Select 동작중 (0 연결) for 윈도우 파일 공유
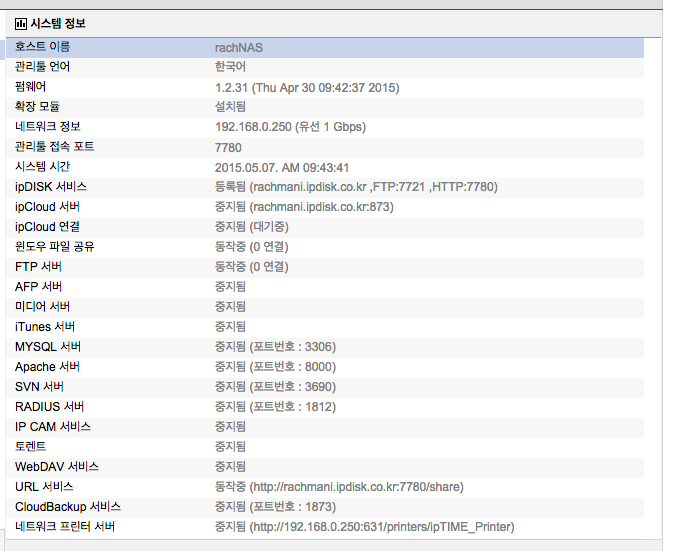The image size is (675, 551). (x=251, y=247)
